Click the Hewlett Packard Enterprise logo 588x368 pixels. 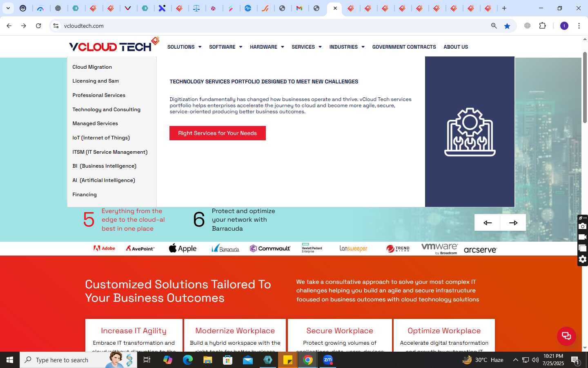(312, 248)
